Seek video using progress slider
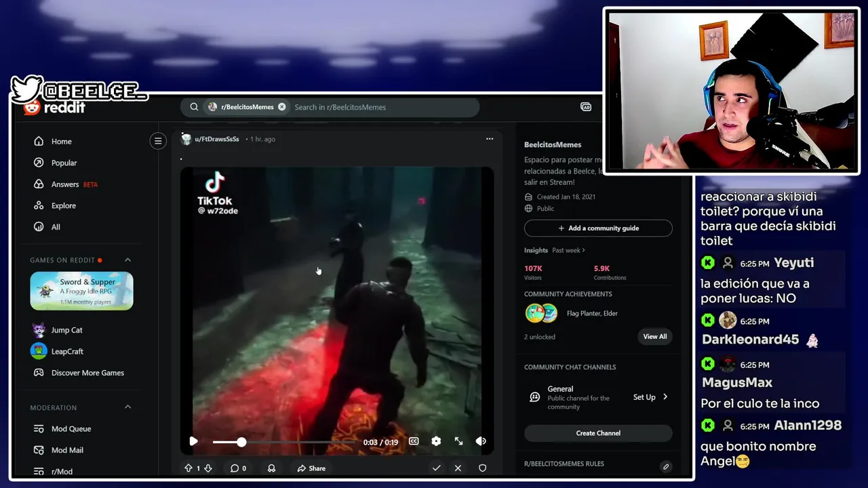This screenshot has height=488, width=868. pyautogui.click(x=283, y=442)
